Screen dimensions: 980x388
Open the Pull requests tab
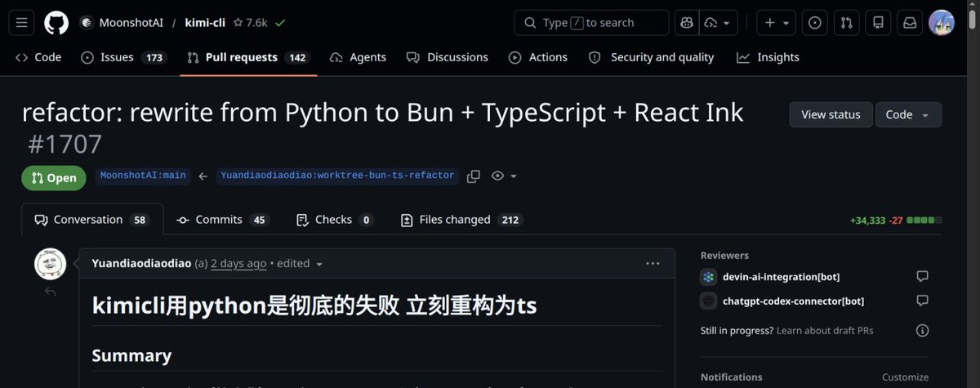click(x=248, y=57)
